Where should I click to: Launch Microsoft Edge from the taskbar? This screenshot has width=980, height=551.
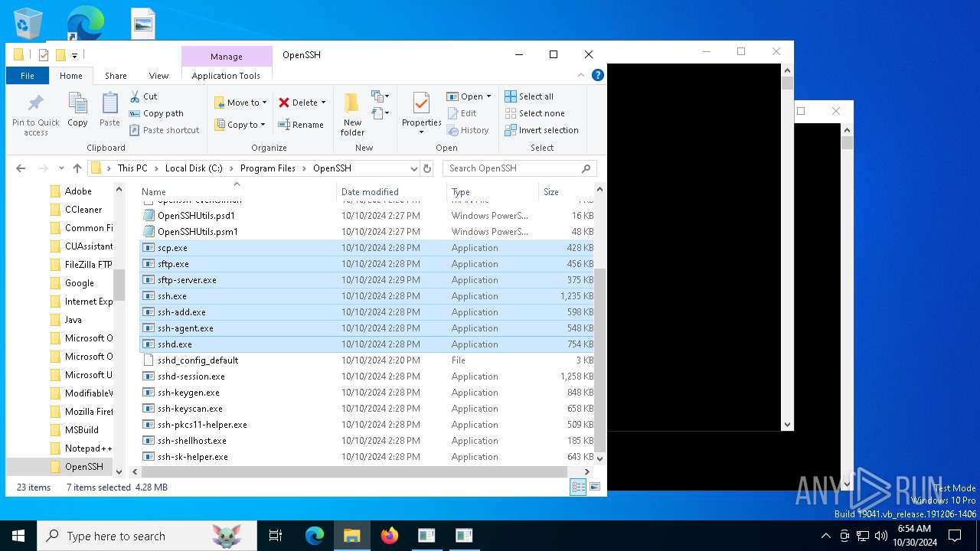pos(315,536)
